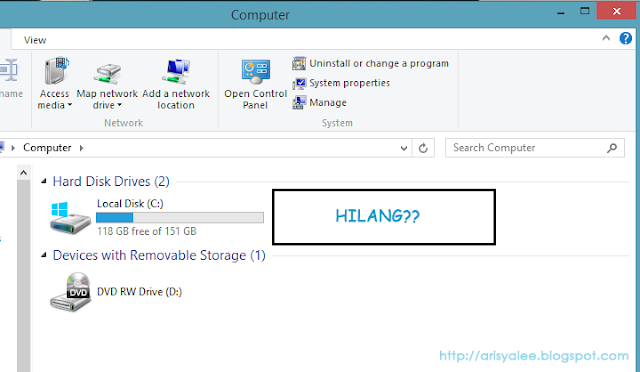Close the Computer window
Image resolution: width=640 pixels, height=372 pixels.
(616, 11)
